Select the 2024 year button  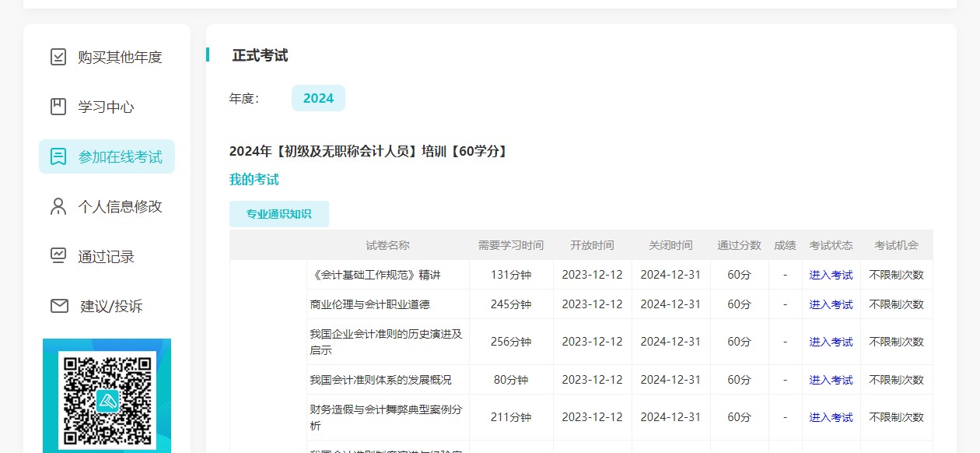tap(318, 98)
